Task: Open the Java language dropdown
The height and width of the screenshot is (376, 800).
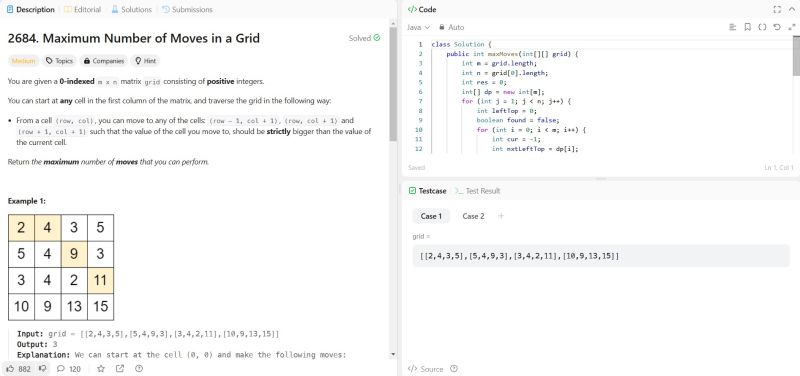Action: point(418,27)
